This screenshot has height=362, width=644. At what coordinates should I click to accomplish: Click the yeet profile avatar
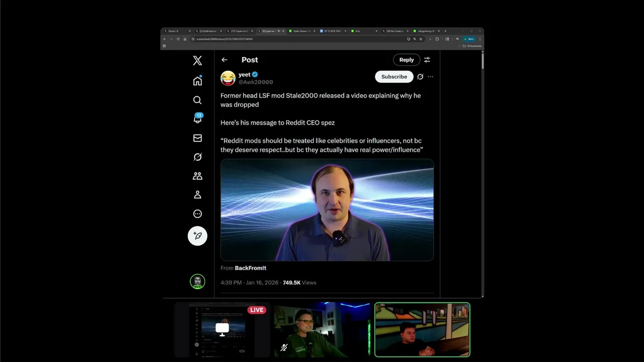[228, 78]
